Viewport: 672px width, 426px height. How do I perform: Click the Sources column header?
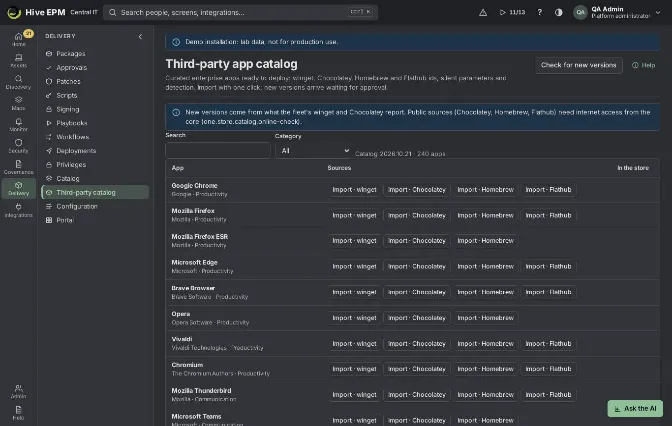coord(339,168)
